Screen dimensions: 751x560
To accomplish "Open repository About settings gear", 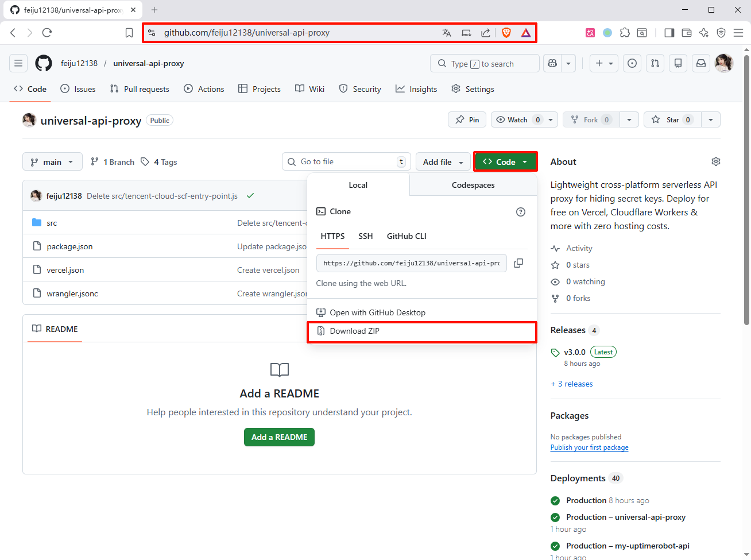I will coord(715,162).
